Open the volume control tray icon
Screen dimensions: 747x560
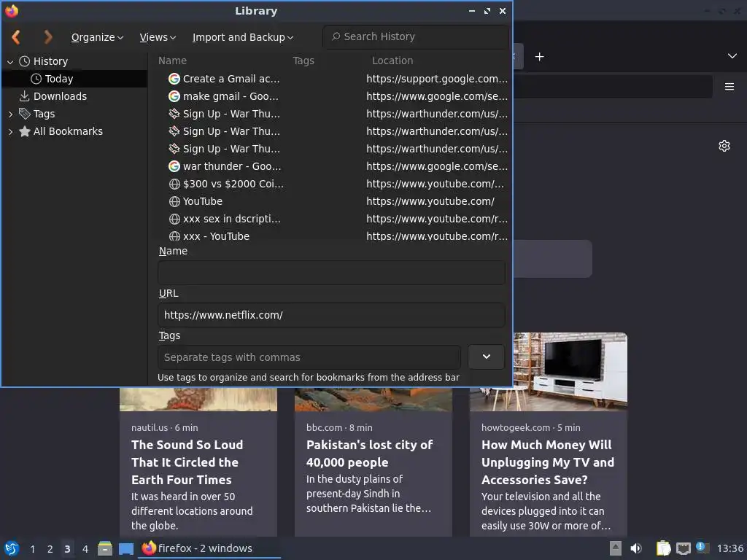[x=636, y=548]
